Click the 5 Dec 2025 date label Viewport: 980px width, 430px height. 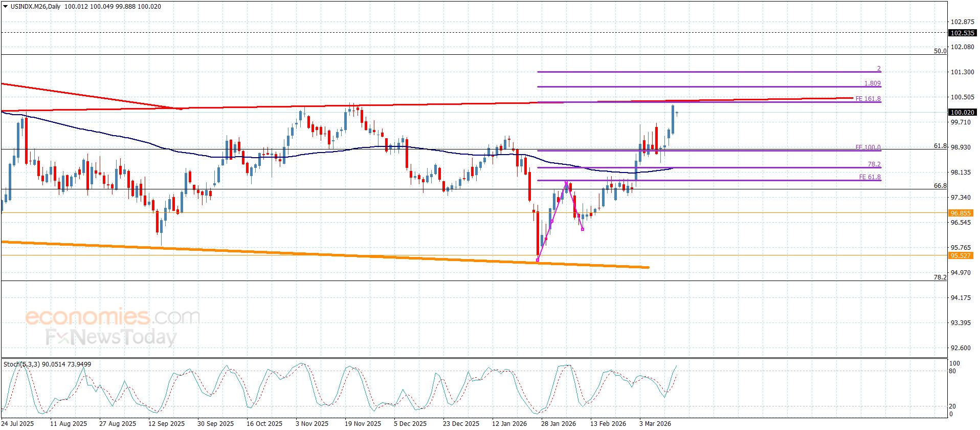pyautogui.click(x=410, y=423)
